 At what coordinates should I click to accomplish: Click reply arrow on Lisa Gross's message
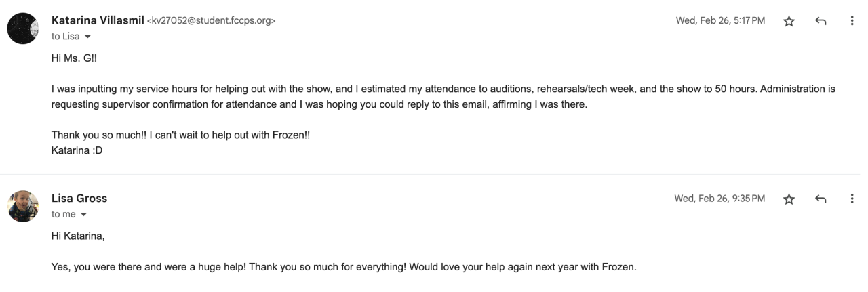click(821, 199)
